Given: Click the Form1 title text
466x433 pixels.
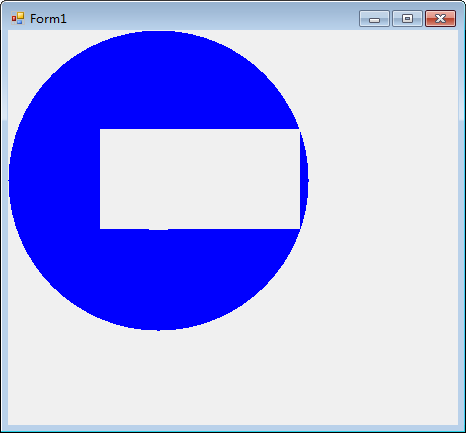Looking at the screenshot, I should click(x=48, y=19).
